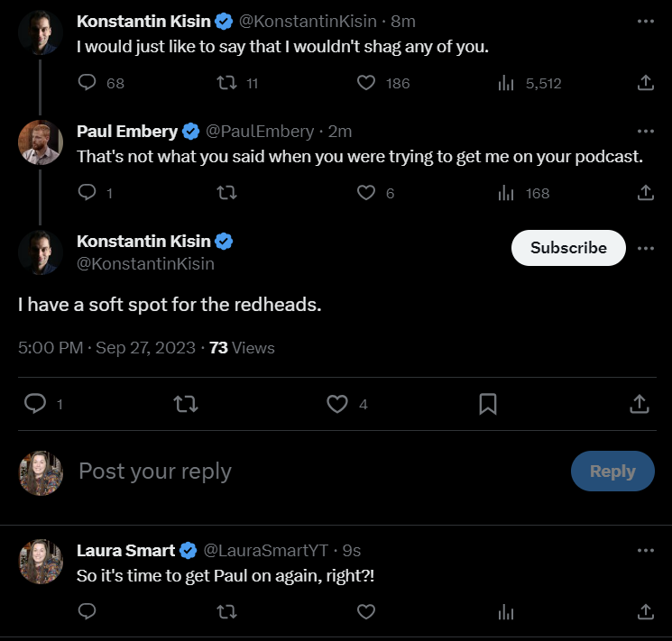
Task: Like Paul Embery's podcast tweet
Action: coord(366,193)
